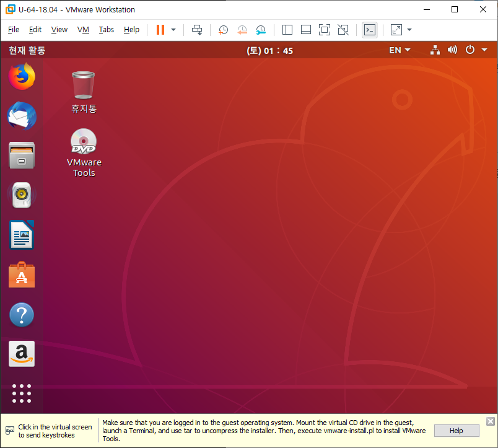Expand the Ubuntu system menu arrow
The height and width of the screenshot is (448, 498).
click(484, 50)
